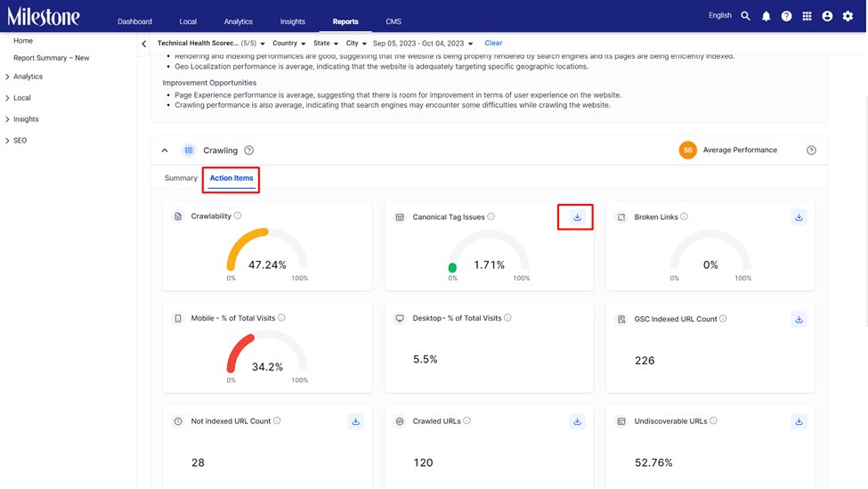
Task: Open the State filter dropdown
Action: pyautogui.click(x=326, y=43)
